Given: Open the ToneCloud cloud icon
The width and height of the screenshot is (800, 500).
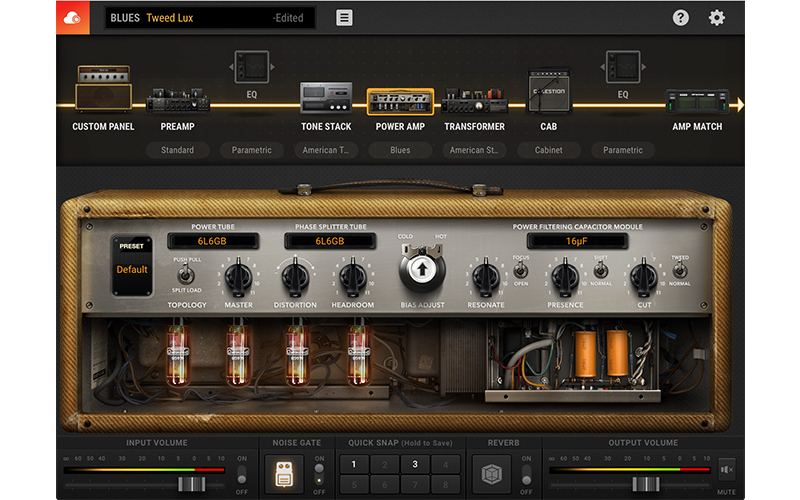Looking at the screenshot, I should tap(72, 18).
